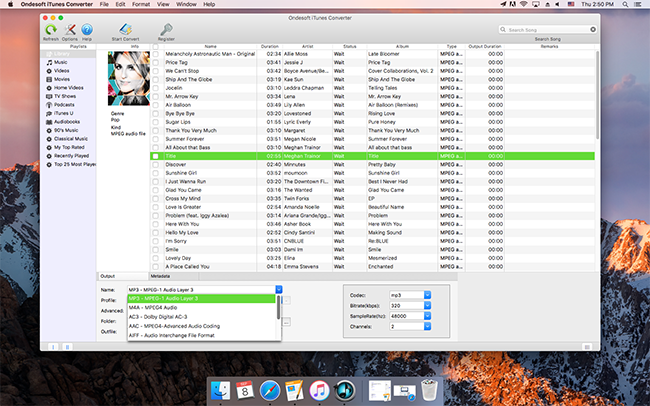
Task: Click the Start Convert icon
Action: tap(125, 30)
